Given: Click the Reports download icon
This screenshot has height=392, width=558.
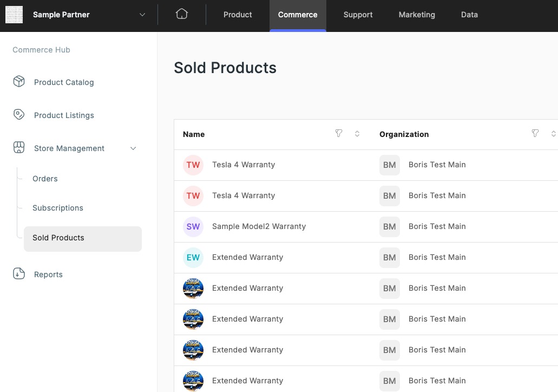Looking at the screenshot, I should pos(19,273).
